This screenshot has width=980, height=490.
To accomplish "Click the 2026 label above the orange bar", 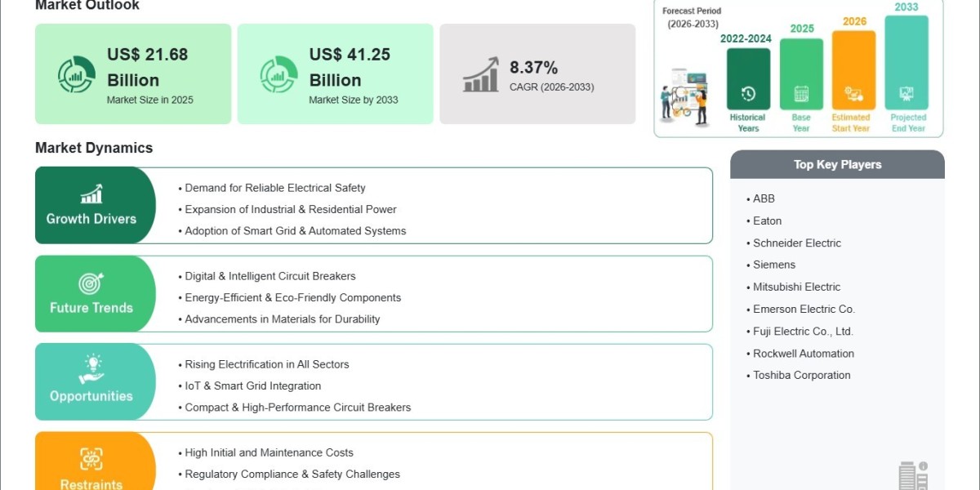I will click(x=854, y=21).
